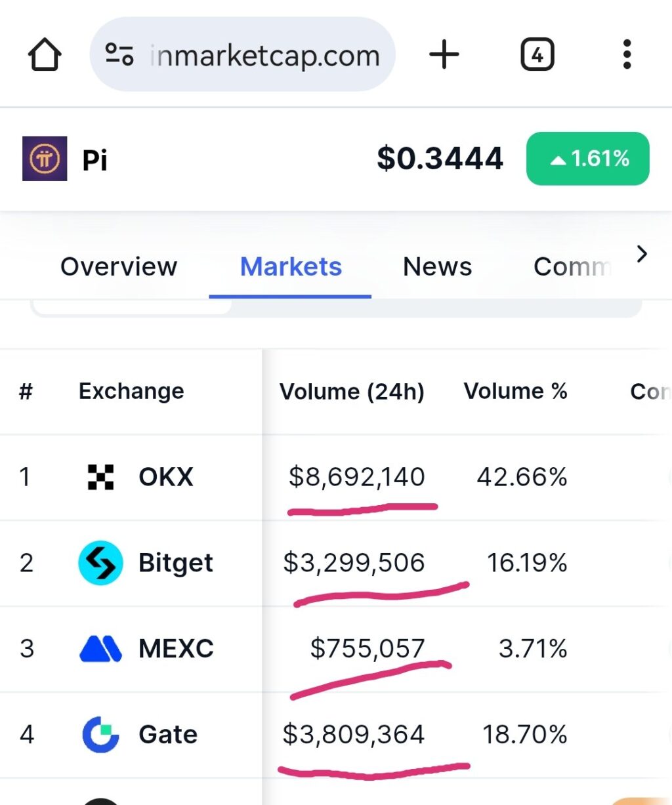Expand more tabs with right chevron

click(x=642, y=254)
